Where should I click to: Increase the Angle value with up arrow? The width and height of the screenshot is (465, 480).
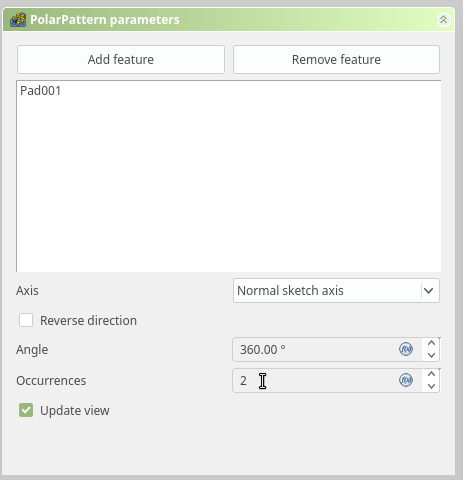tap(431, 343)
